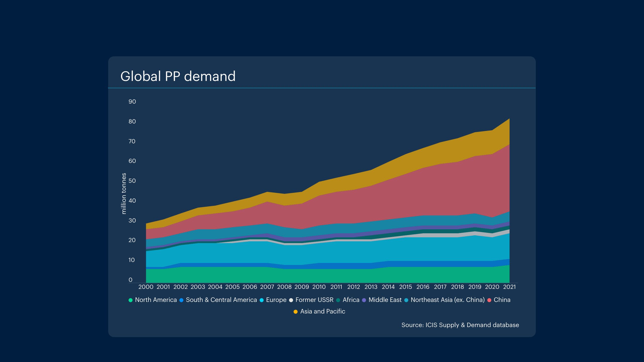Click the China legend dot
This screenshot has width=644, height=362.
489,300
